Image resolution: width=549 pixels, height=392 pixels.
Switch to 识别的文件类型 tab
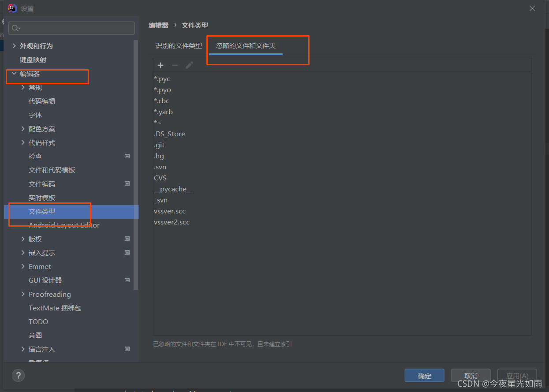click(179, 46)
